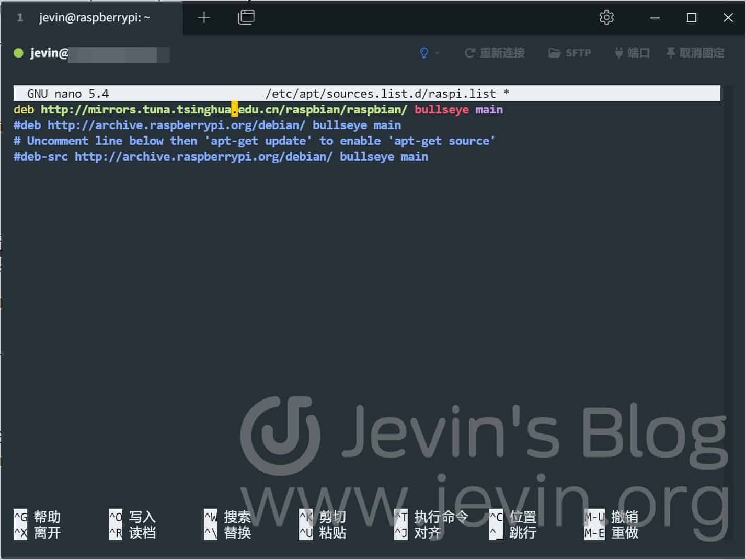Close the terminal window

tap(728, 18)
